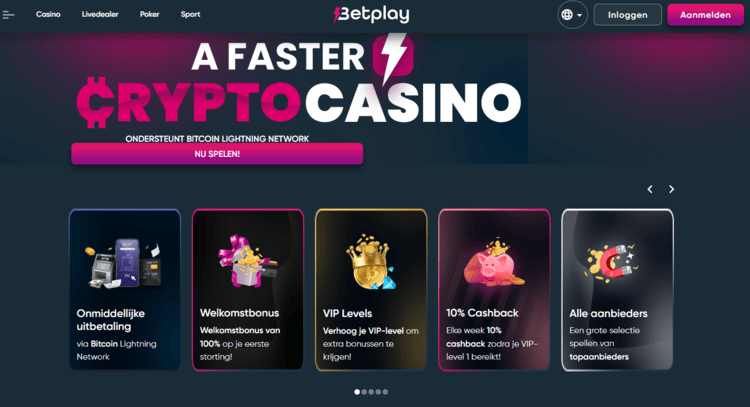Image resolution: width=750 pixels, height=407 pixels.
Task: Open the 10% Cashback promo card
Action: [494, 290]
